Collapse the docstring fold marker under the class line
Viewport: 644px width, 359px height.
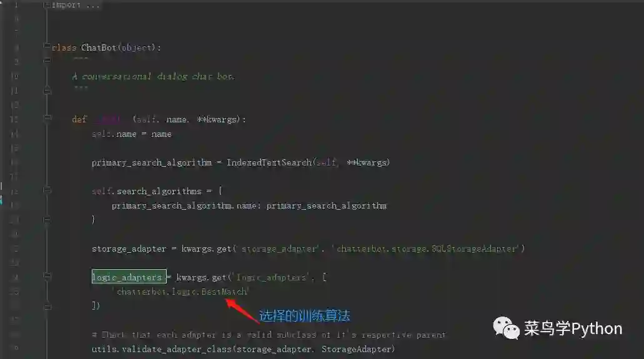47,60
